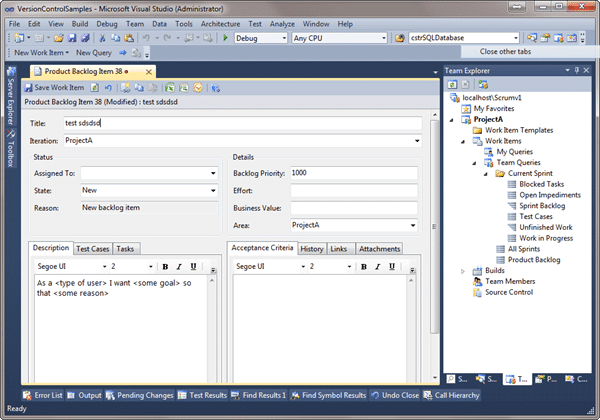Screen dimensions: 600x420
Task: Collapse the Current Sprint folder
Action: tap(486, 174)
